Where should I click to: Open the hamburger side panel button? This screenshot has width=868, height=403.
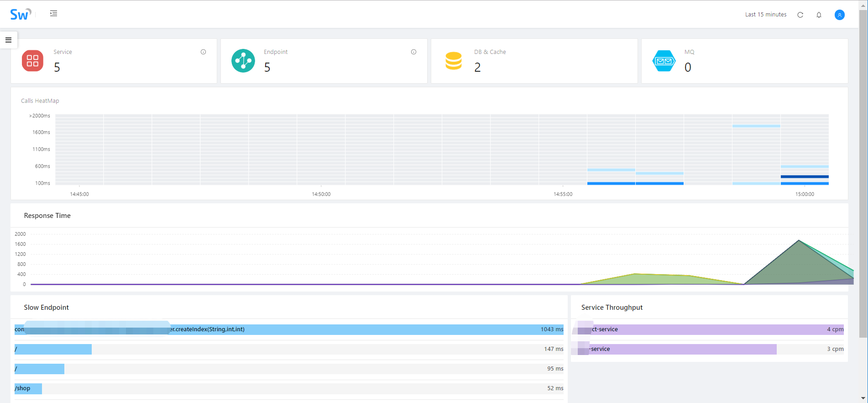click(x=8, y=40)
